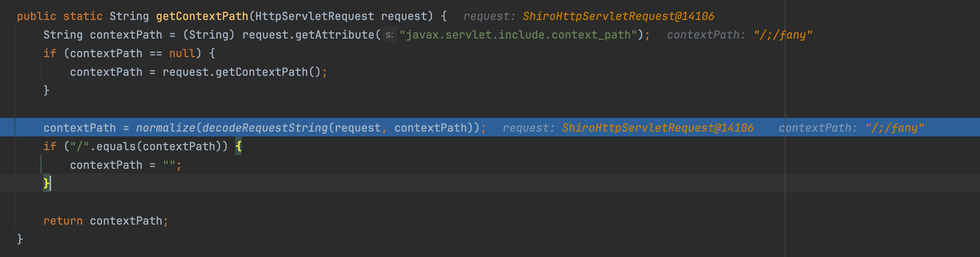Click ShiroHttpServletRequest@14106 value on the highlighted line
This screenshot has height=257, width=980.
tap(657, 128)
